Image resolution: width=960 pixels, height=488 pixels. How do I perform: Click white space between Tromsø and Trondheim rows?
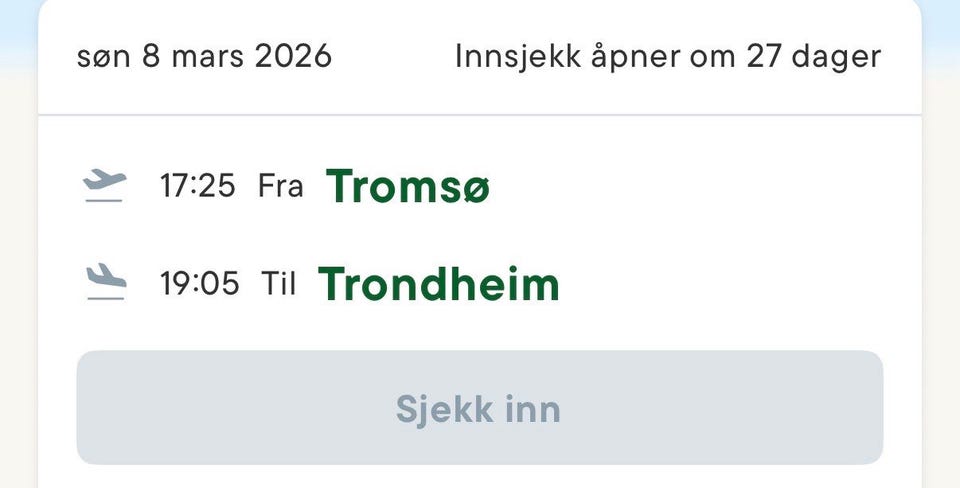click(x=480, y=235)
